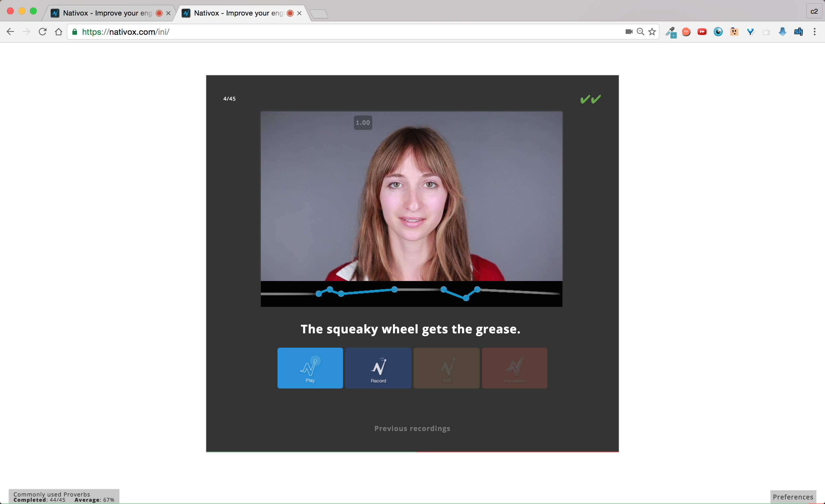Screen dimensions: 825x504
Task: Click the lowest blue dot on the pitch curve
Action: [466, 298]
